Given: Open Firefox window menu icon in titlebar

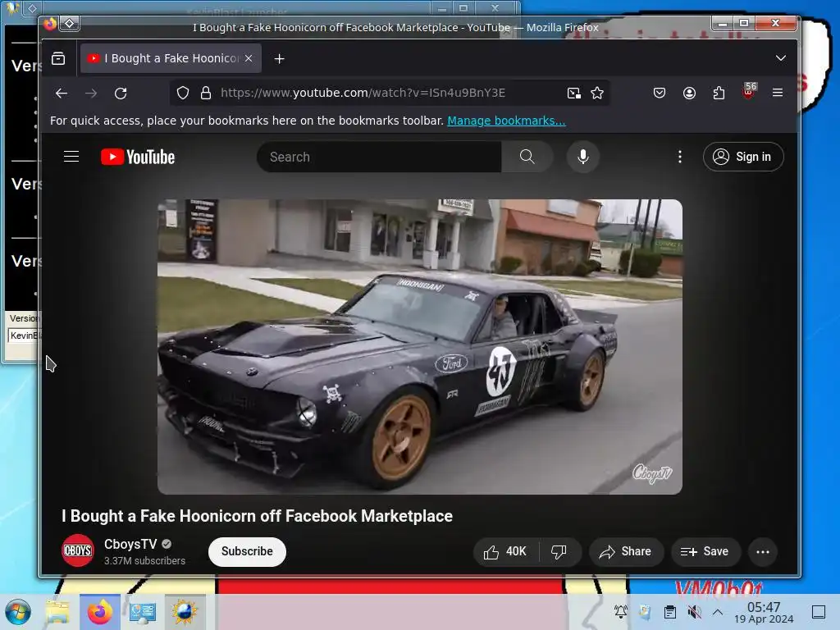Looking at the screenshot, I should (x=70, y=24).
